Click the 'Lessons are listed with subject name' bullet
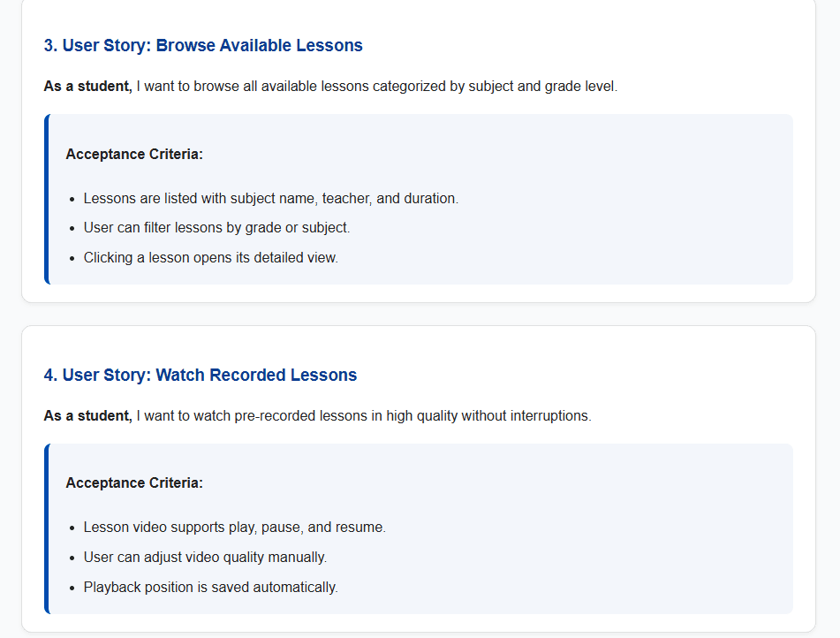 (x=270, y=199)
